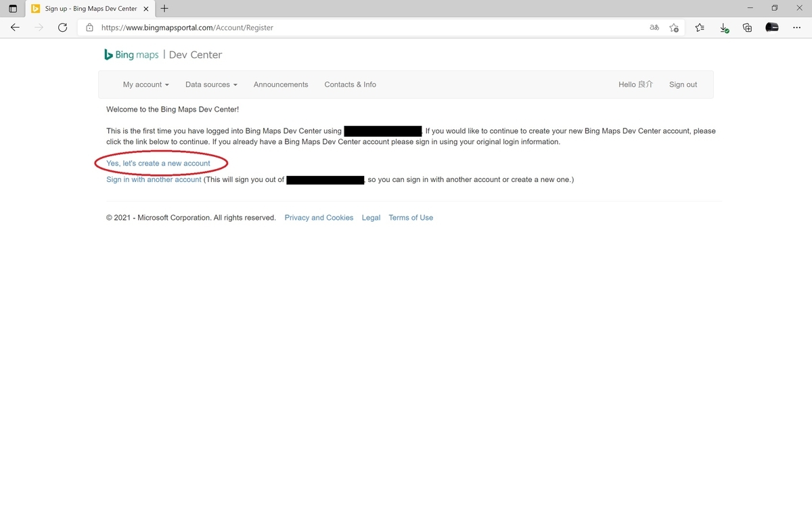
Task: Click Yes, let's create a new account
Action: click(158, 163)
